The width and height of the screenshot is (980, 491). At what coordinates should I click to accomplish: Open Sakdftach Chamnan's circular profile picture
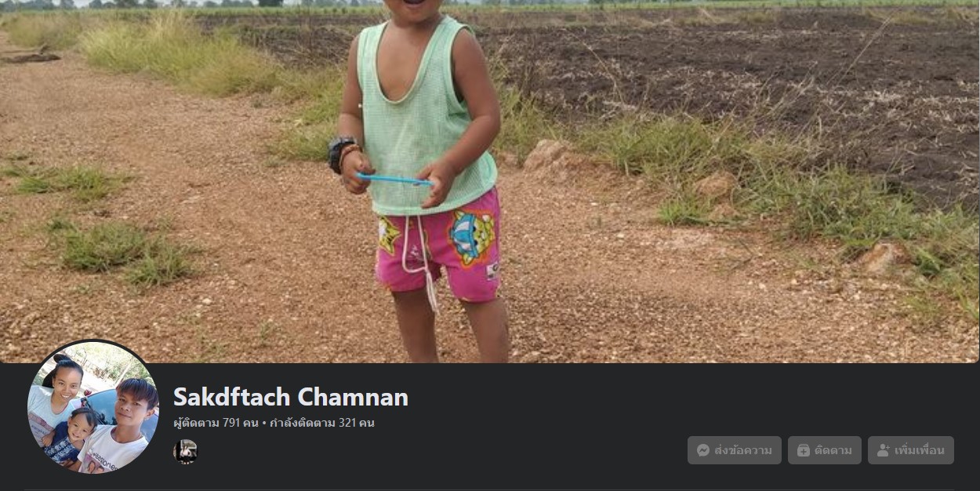click(93, 407)
